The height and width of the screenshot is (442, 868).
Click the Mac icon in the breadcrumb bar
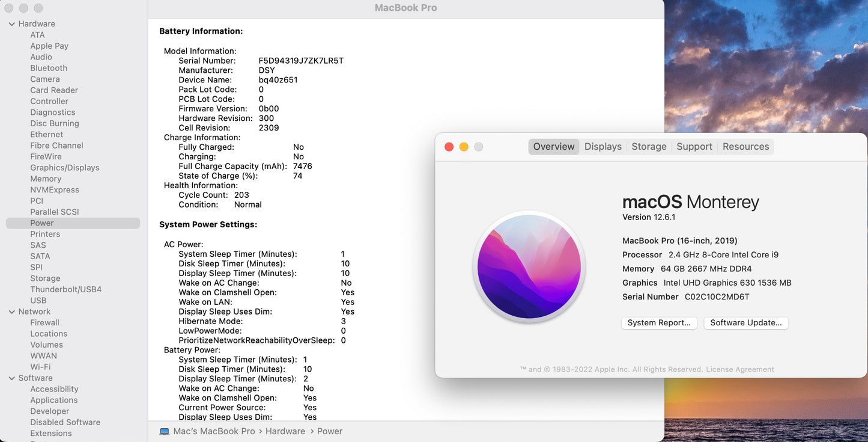tap(163, 431)
